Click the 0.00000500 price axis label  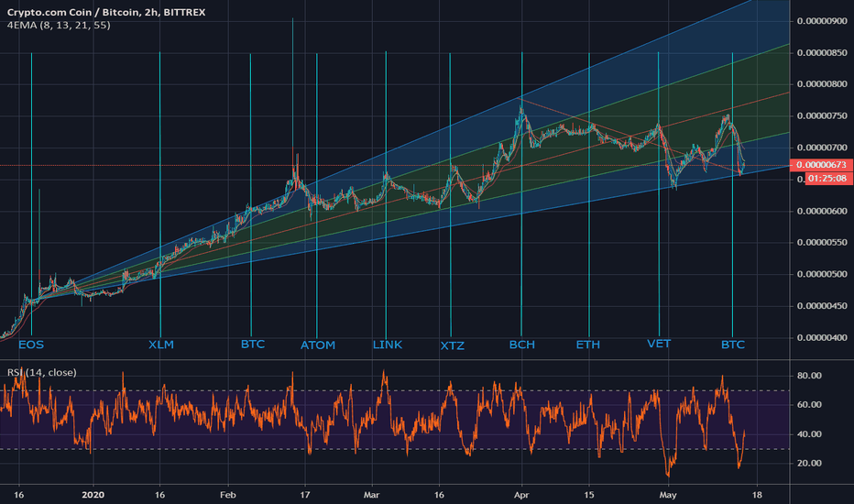tap(822, 274)
